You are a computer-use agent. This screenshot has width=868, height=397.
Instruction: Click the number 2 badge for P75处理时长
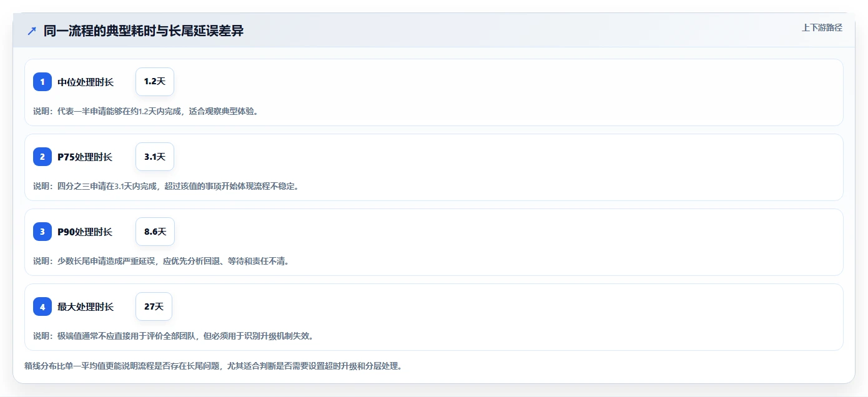click(x=42, y=157)
